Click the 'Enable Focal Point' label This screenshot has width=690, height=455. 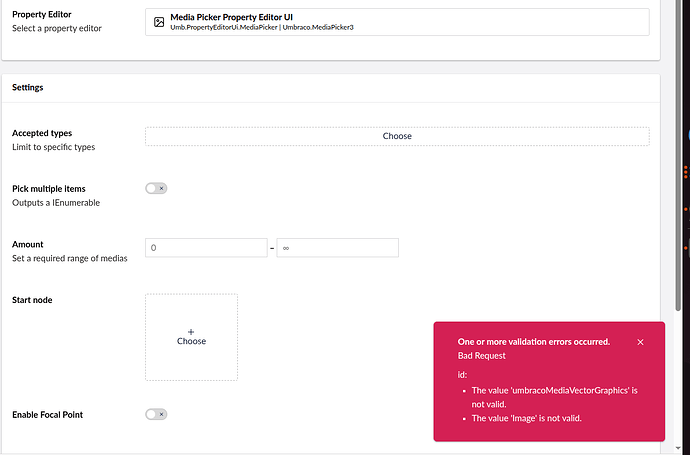(48, 415)
